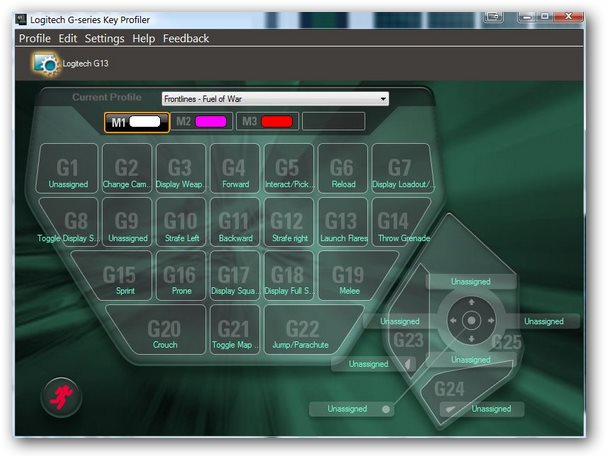Click the blank MR mode button
Viewport: 606px width, 458px height.
coord(334,122)
